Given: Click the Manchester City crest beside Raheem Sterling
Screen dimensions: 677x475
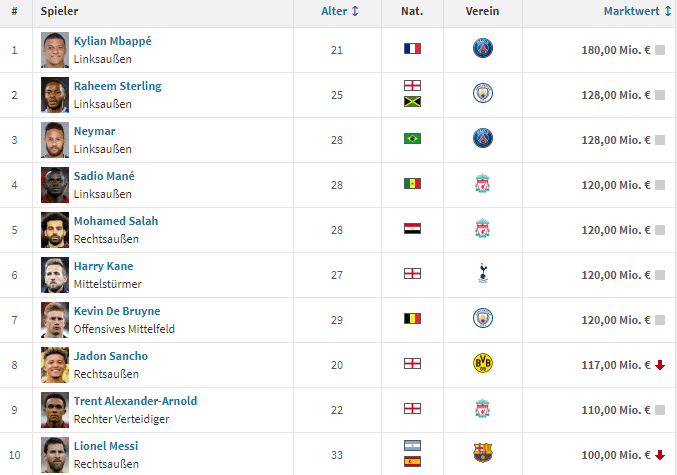Looking at the screenshot, I should pos(483,94).
